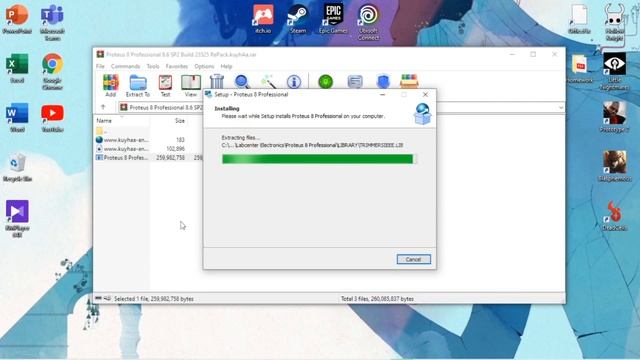Click the Delete trash can icon in WinRAR
This screenshot has width=640, height=360.
(217, 82)
